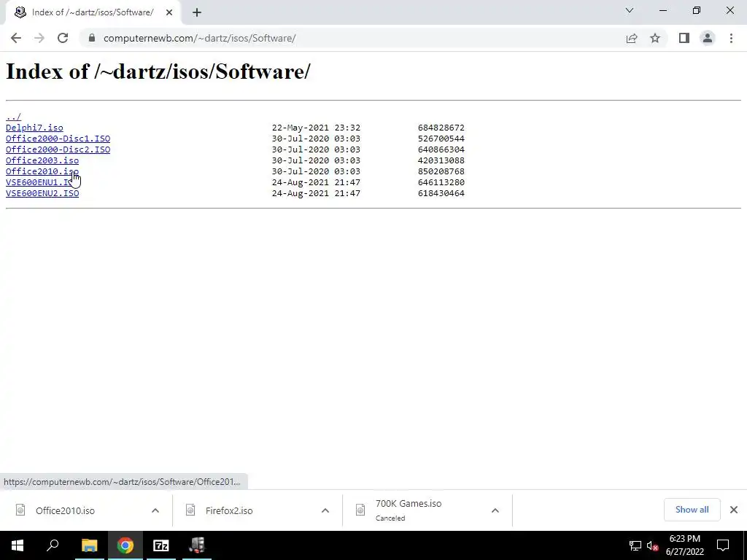Share this page icon
This screenshot has height=560, width=747.
coord(632,38)
